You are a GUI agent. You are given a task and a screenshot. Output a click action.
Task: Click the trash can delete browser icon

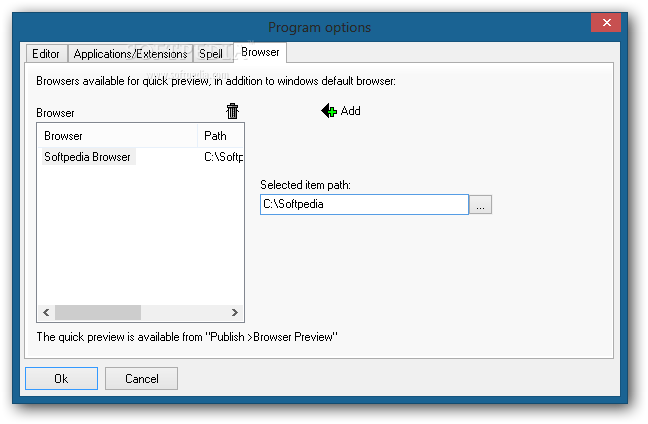[x=232, y=111]
